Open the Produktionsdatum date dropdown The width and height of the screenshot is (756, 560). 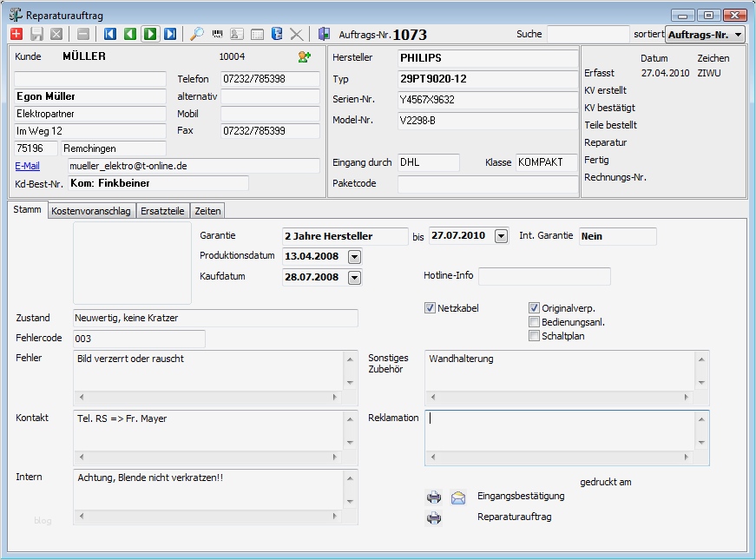tap(354, 256)
